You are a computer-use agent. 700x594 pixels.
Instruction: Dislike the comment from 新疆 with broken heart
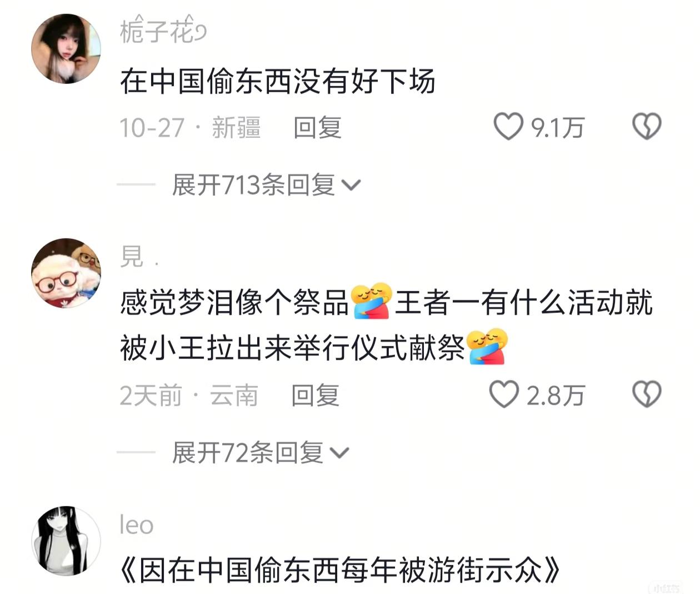tap(647, 127)
